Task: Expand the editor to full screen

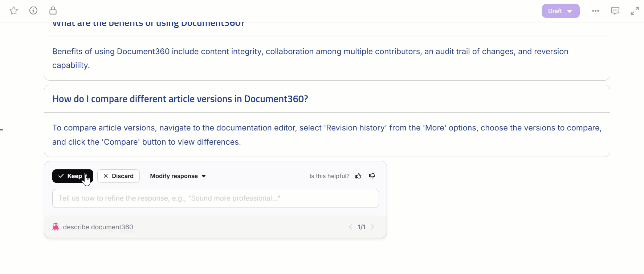Action: click(635, 11)
